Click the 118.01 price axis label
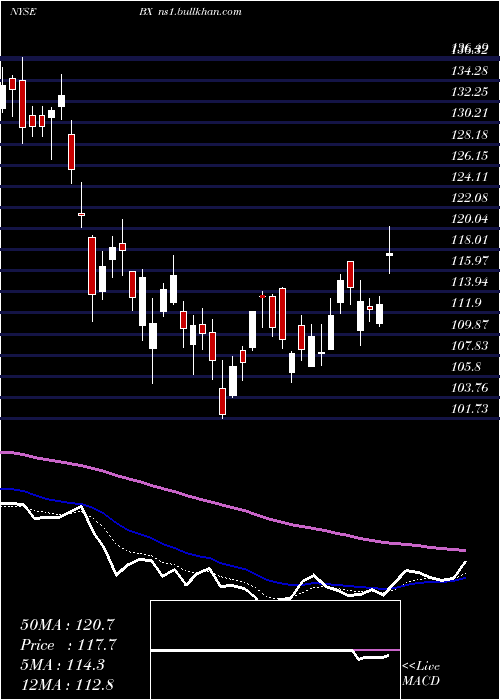 click(x=469, y=240)
